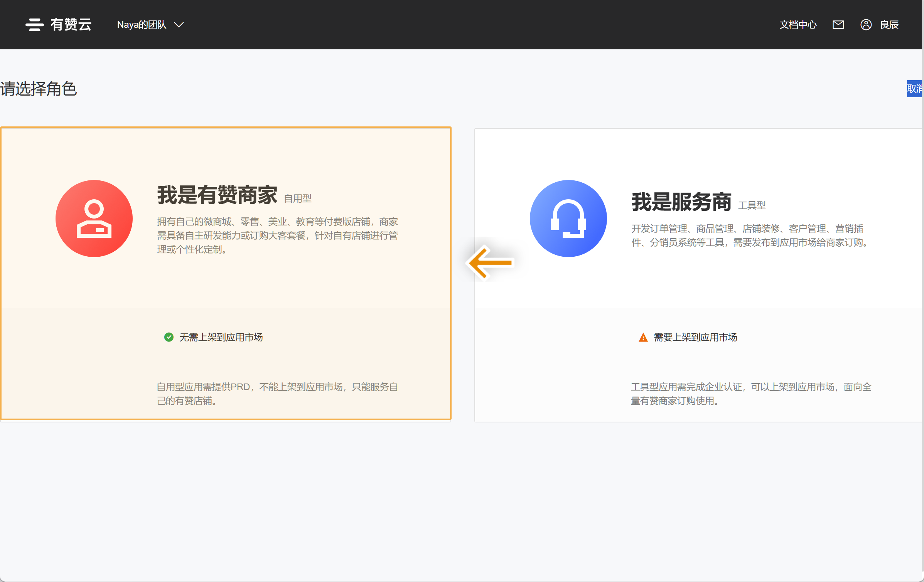
Task: Click the blue headset service provider icon
Action: 568,219
